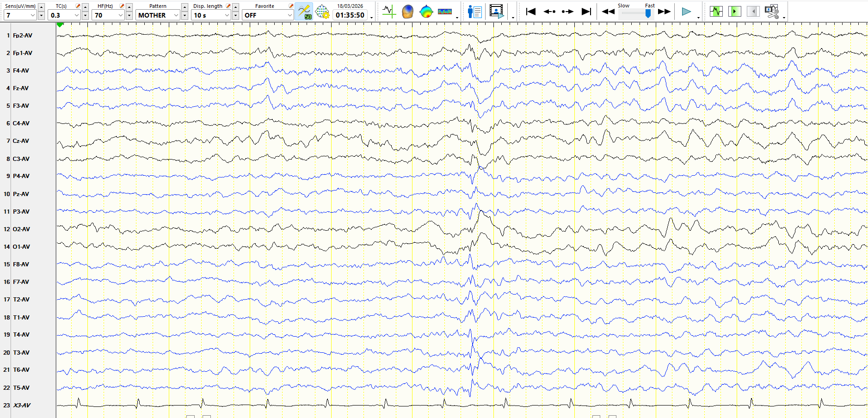The height and width of the screenshot is (418, 868).
Task: Expand the Sens(uV/mm) dropdown
Action: tap(32, 15)
